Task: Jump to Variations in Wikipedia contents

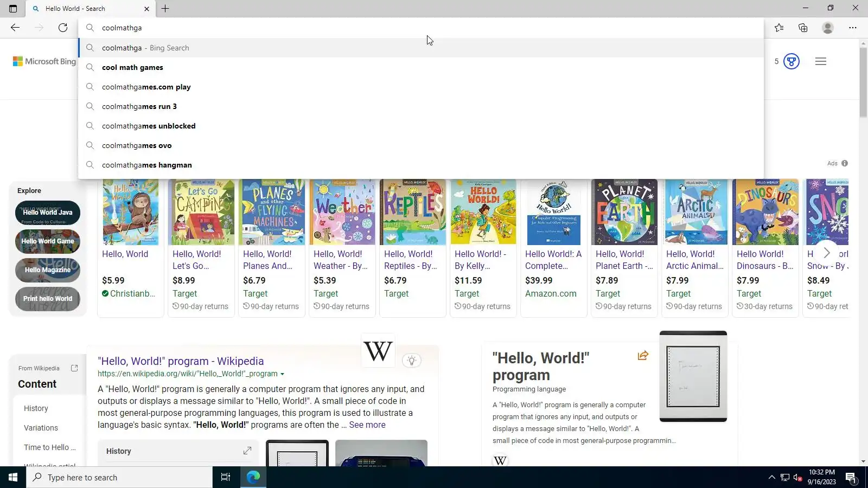Action: (x=41, y=428)
